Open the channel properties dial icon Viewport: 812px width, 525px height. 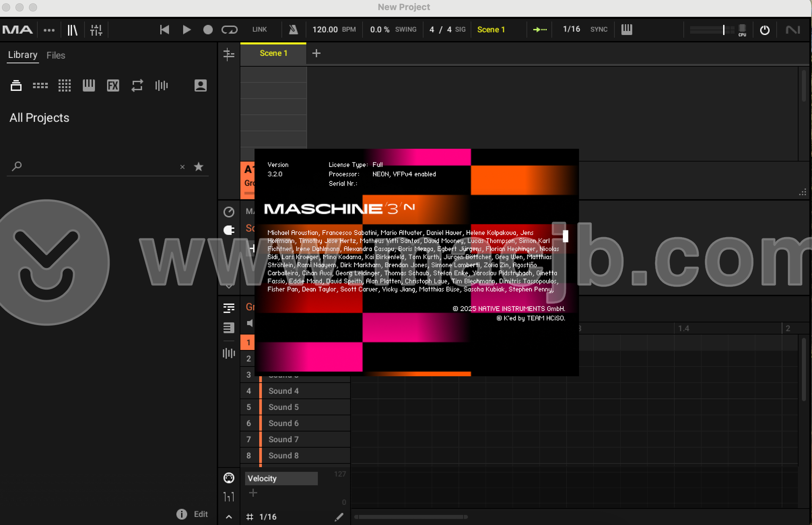(229, 212)
